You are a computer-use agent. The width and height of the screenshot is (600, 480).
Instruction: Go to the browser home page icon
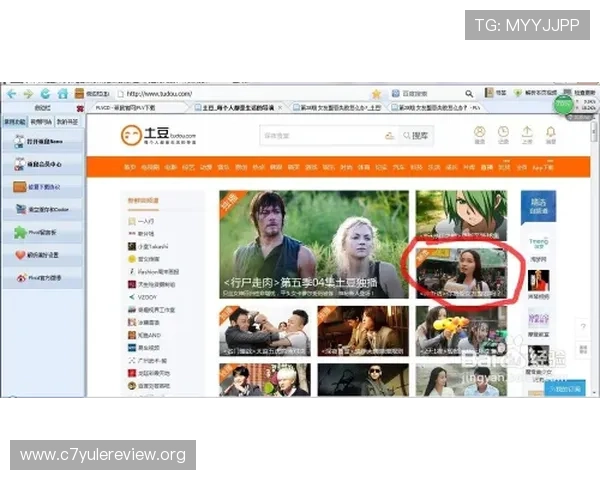62,93
